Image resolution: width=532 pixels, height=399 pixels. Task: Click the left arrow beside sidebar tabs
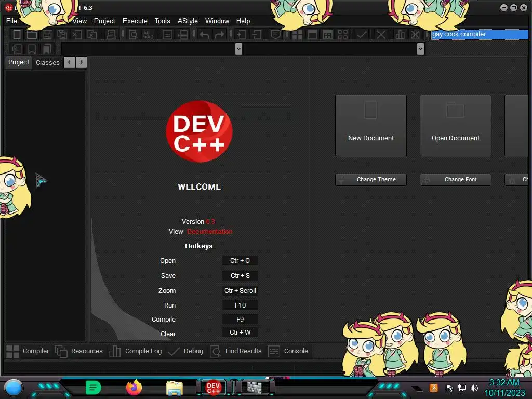pos(69,62)
